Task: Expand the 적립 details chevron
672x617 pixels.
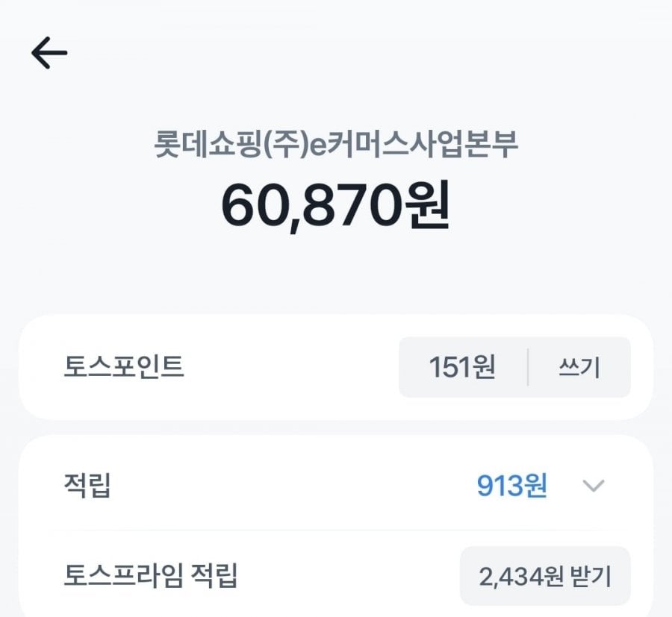Action: pyautogui.click(x=593, y=486)
